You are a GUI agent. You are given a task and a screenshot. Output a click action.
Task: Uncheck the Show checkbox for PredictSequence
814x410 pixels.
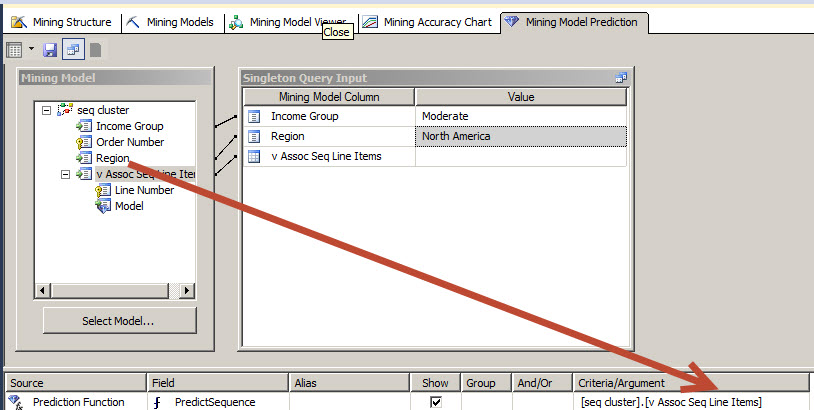pyautogui.click(x=436, y=402)
